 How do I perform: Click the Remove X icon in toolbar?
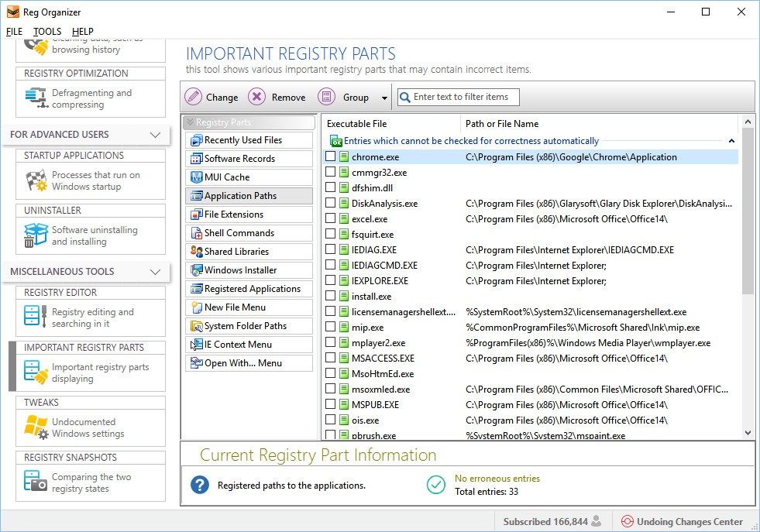coord(256,97)
